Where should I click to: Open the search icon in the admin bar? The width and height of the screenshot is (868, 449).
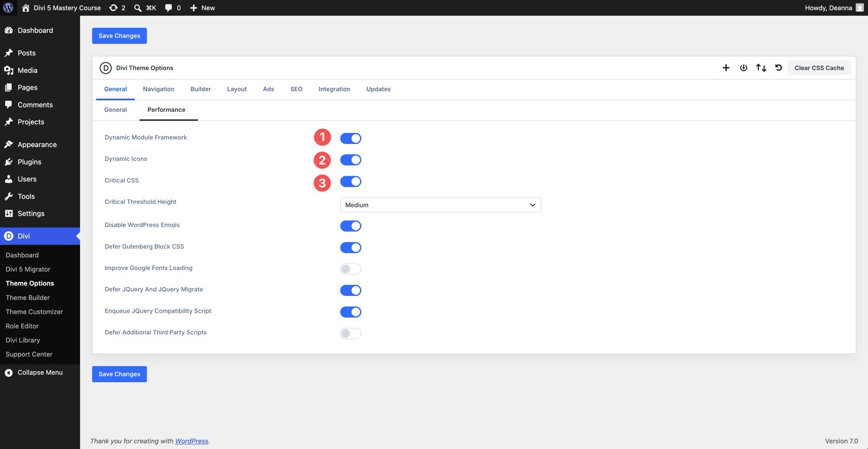pyautogui.click(x=138, y=8)
